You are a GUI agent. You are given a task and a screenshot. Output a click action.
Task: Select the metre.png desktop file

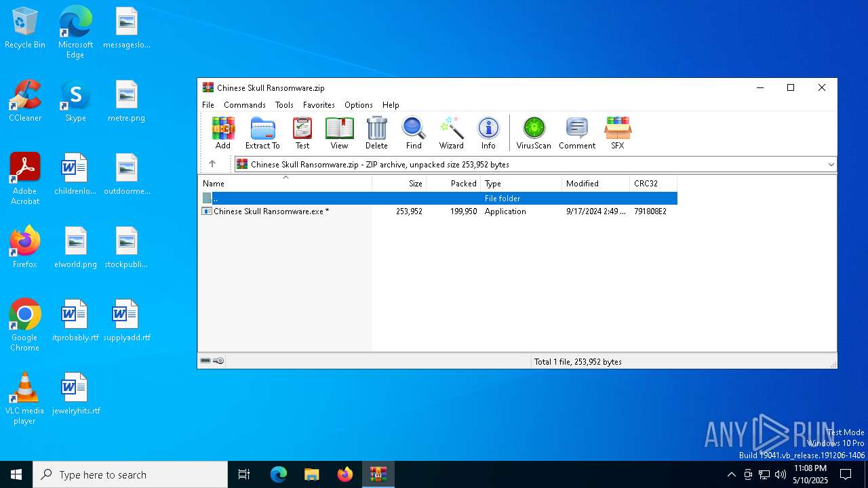tap(127, 102)
